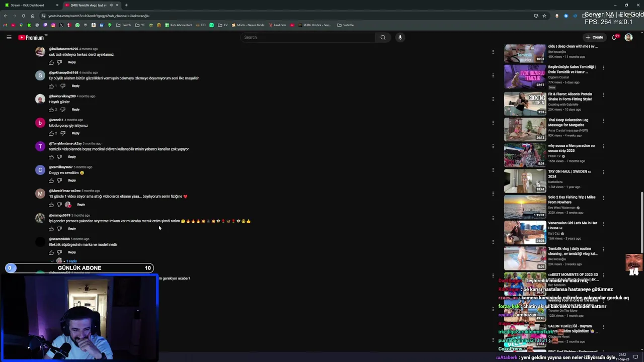
Task: Open 'Thai Deep Relaxation Leg Massage' thumbnail
Action: [x=525, y=130]
